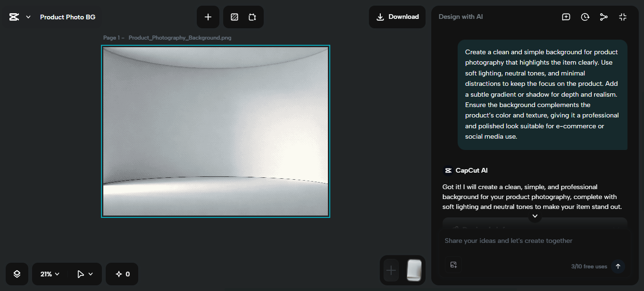Click the Download button

point(397,17)
